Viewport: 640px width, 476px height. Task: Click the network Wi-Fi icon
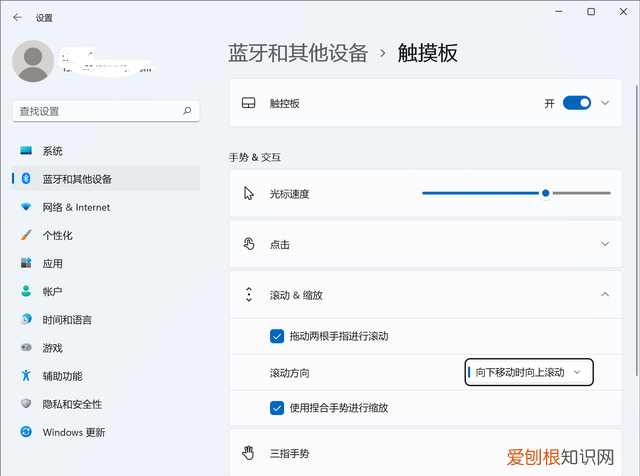tap(26, 207)
